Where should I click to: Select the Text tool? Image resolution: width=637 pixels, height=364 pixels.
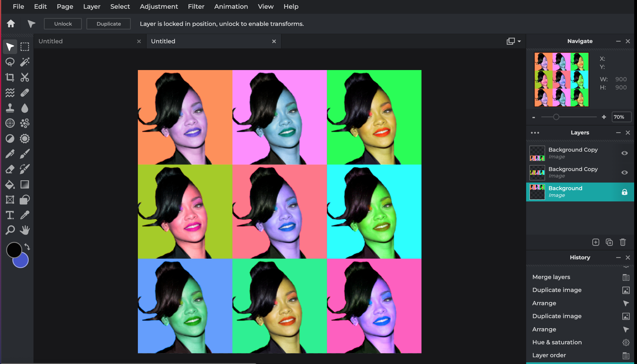(x=10, y=215)
